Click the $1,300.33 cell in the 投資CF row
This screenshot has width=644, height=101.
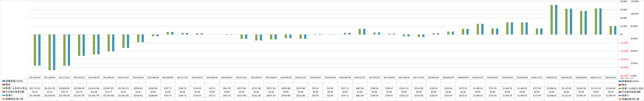pos(478,96)
